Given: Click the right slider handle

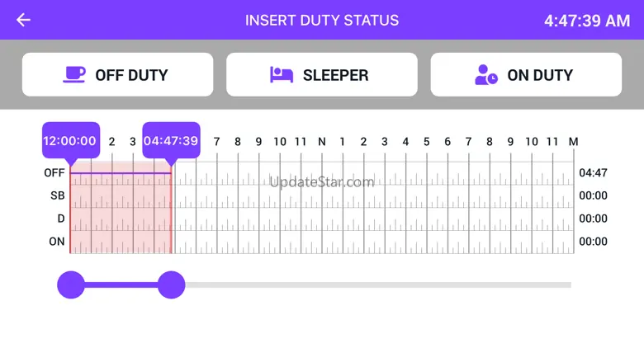Looking at the screenshot, I should [x=171, y=285].
